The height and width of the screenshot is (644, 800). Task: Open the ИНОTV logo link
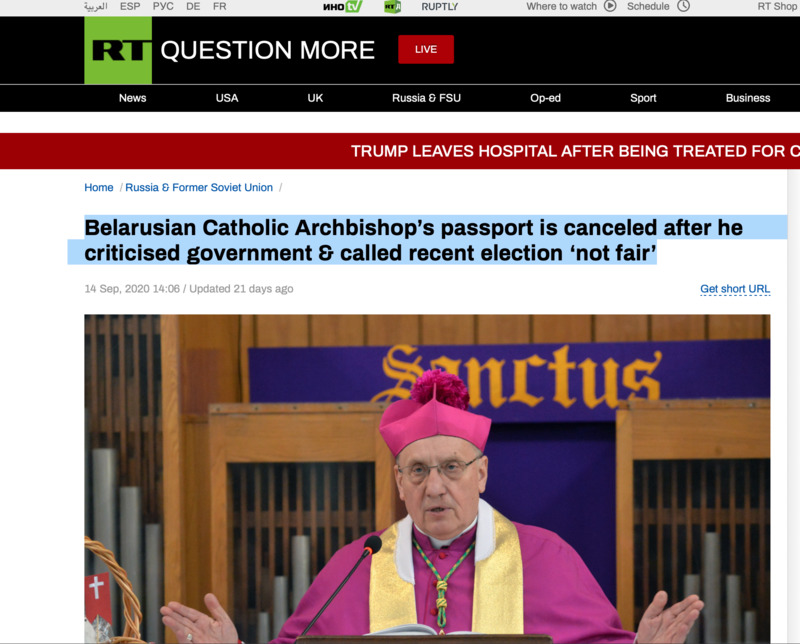pyautogui.click(x=342, y=7)
